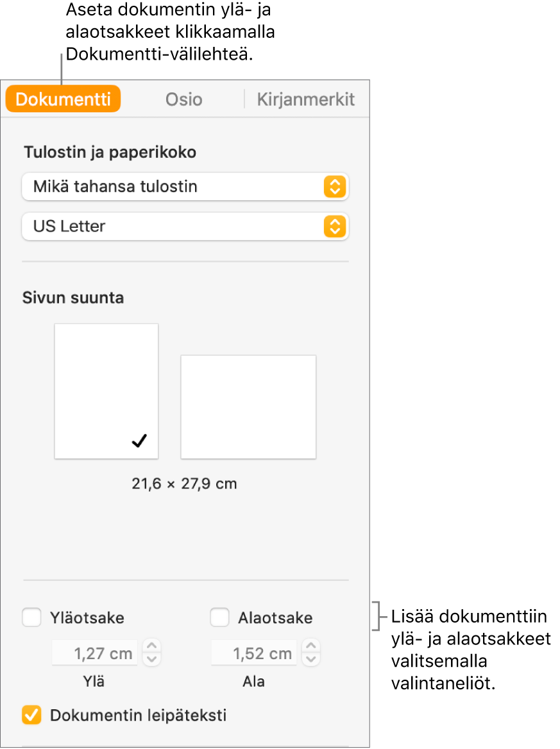560x749 pixels.
Task: Click the 21,6 × 27,9 cm size text
Action: [184, 484]
